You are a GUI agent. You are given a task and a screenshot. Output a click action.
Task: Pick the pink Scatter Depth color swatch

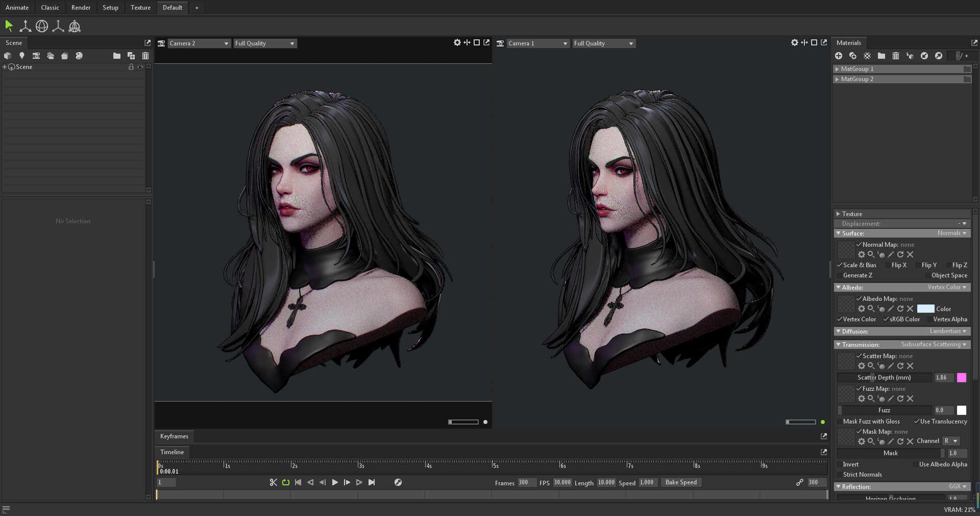pyautogui.click(x=962, y=378)
